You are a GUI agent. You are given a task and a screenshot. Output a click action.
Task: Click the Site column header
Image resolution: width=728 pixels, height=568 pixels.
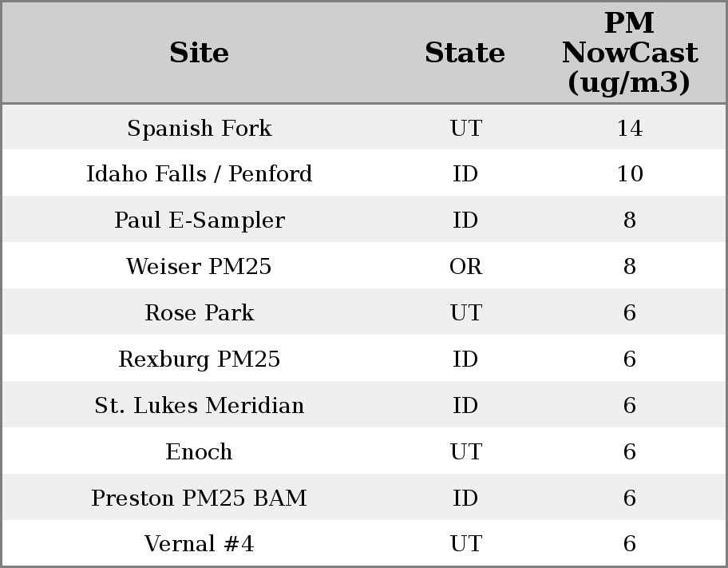pyautogui.click(x=199, y=53)
